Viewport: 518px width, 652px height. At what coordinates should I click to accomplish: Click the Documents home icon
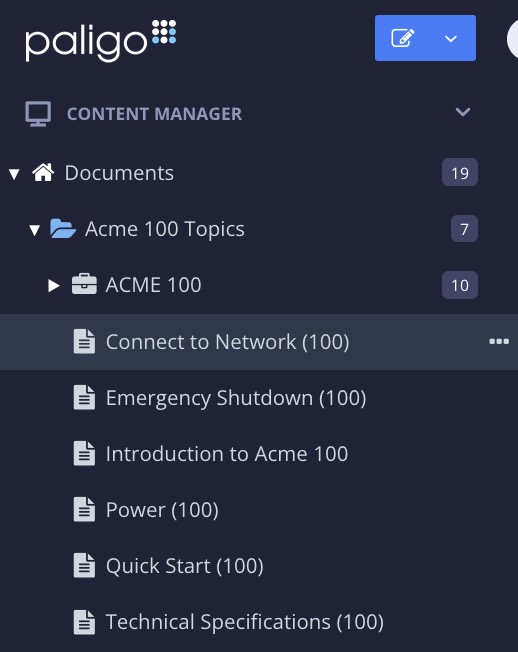[43, 172]
